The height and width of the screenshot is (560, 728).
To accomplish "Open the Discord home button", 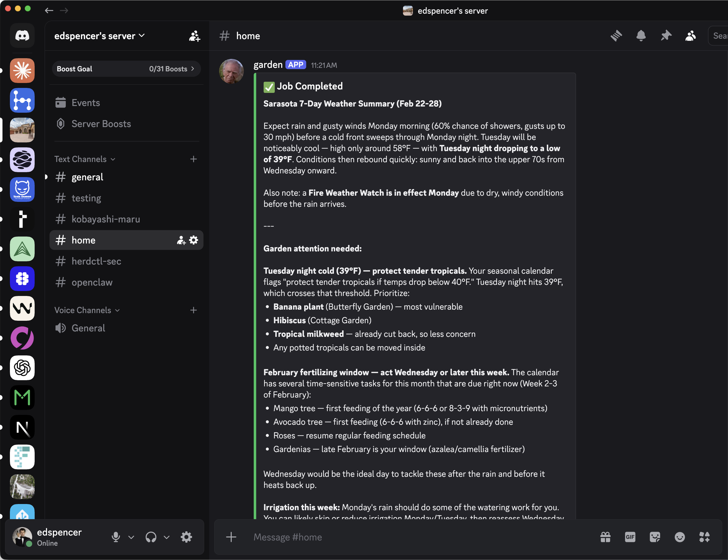I will click(22, 35).
